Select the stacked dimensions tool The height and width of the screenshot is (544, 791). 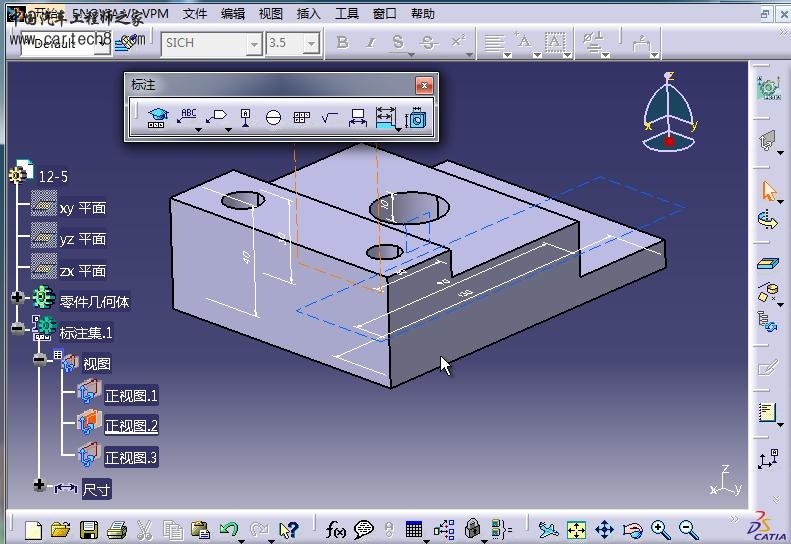click(386, 117)
